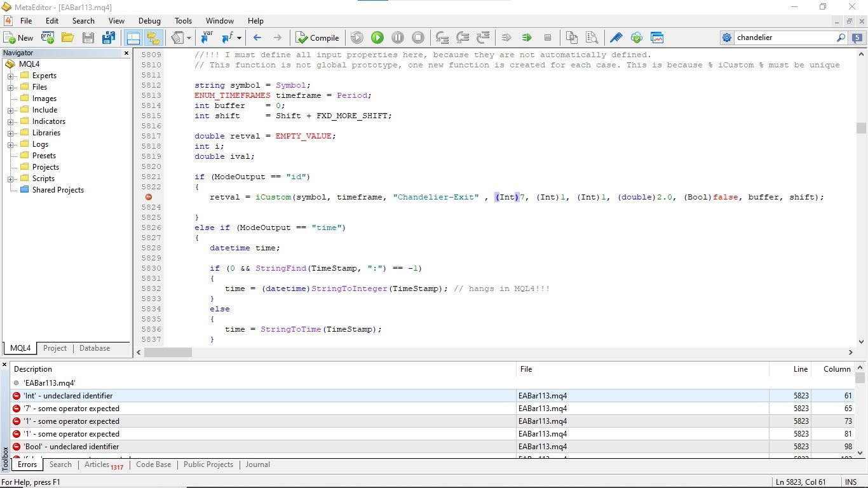The height and width of the screenshot is (488, 868).
Task: Click the green start-profiling arrow icon
Action: coord(527,37)
